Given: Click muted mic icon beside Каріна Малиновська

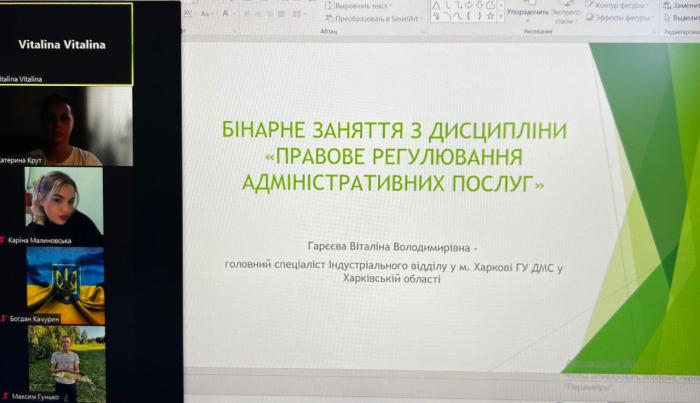Looking at the screenshot, I should pyautogui.click(x=2, y=241).
